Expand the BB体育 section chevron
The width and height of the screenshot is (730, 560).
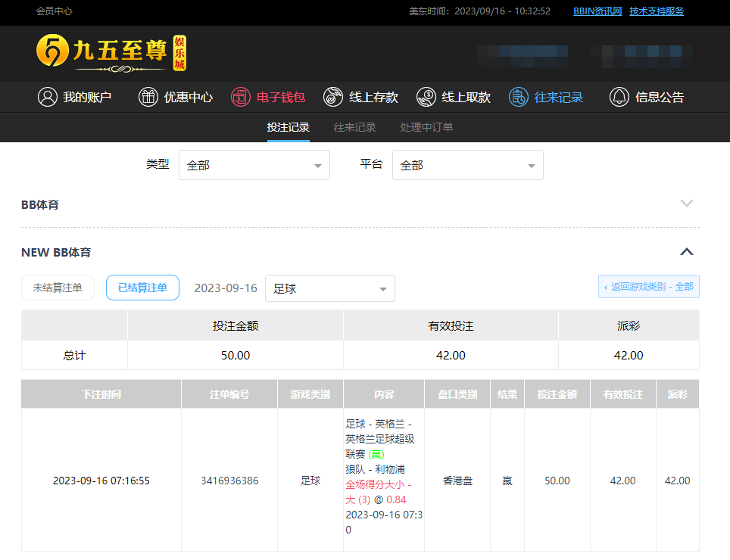point(686,204)
